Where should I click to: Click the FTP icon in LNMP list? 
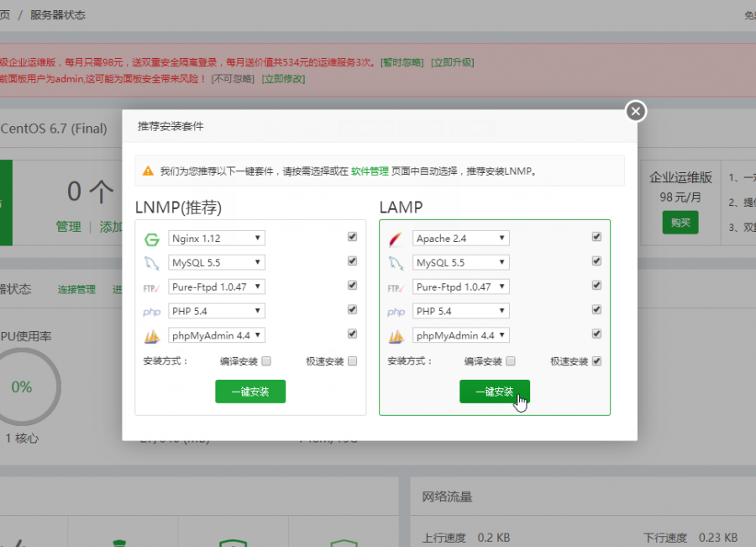151,288
